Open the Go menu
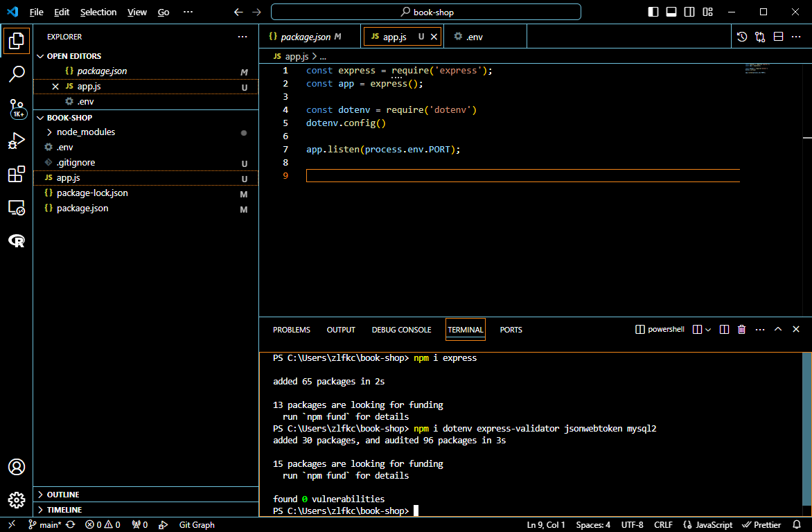This screenshot has height=532, width=812. coord(164,12)
